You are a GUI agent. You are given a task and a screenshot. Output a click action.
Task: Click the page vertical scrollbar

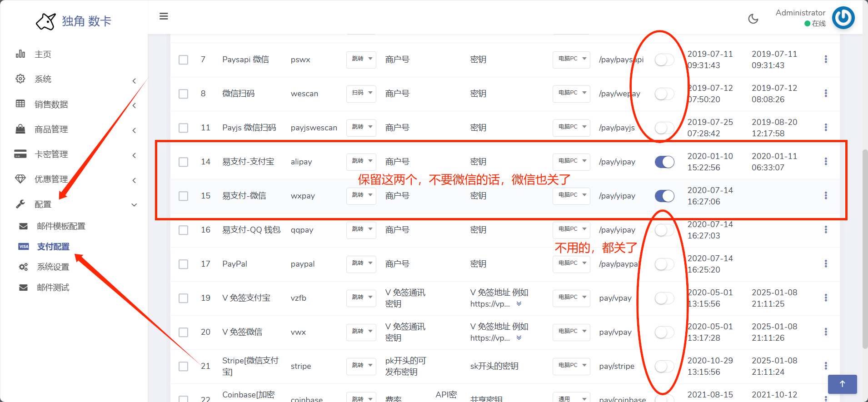point(865,249)
